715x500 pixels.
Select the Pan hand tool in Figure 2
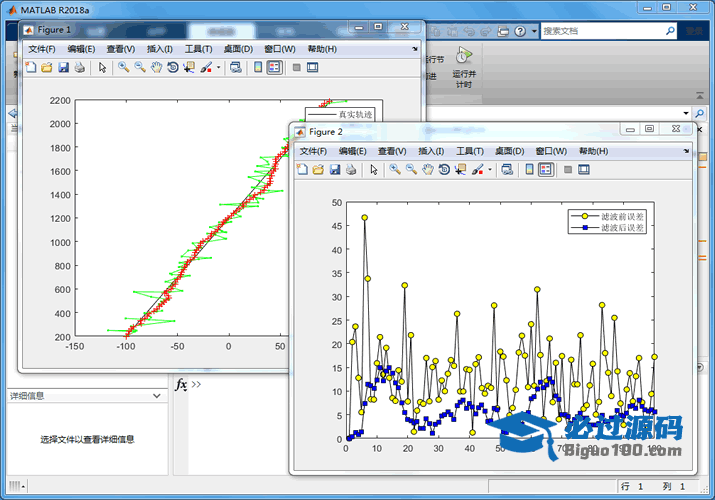click(428, 170)
